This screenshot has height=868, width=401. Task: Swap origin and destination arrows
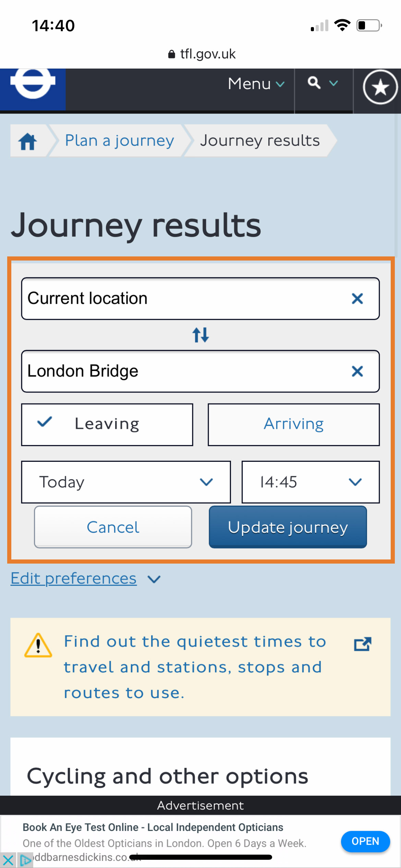pos(200,335)
